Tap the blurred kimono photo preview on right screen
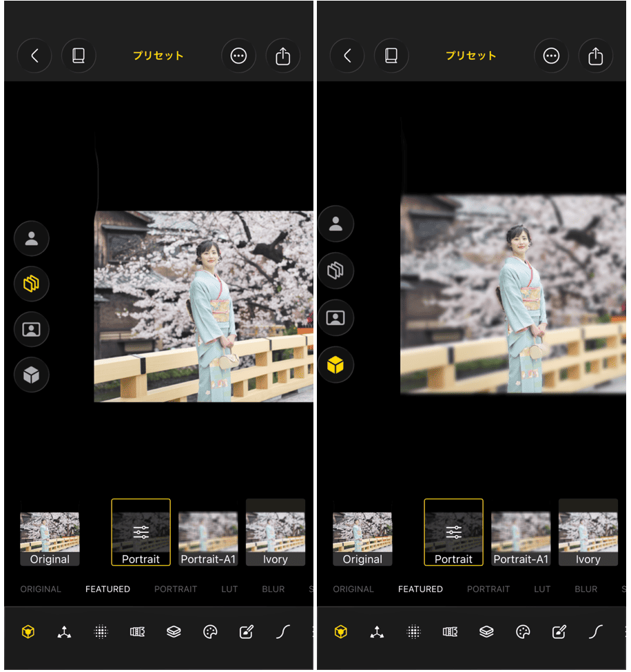The width and height of the screenshot is (631, 672). click(513, 295)
